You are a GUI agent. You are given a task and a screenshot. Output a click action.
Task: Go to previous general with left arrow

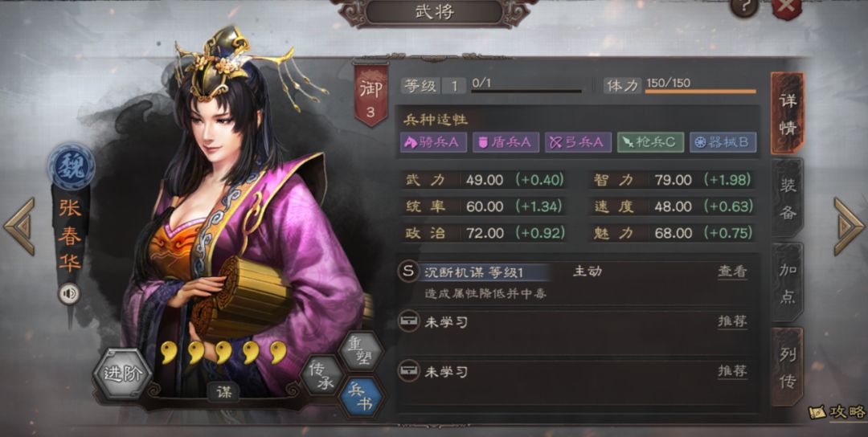pos(19,227)
